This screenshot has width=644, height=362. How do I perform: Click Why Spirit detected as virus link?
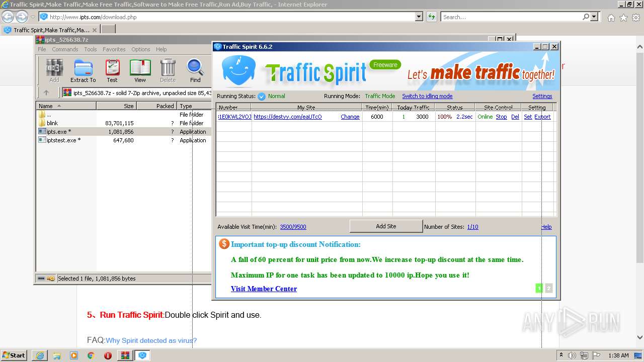151,340
